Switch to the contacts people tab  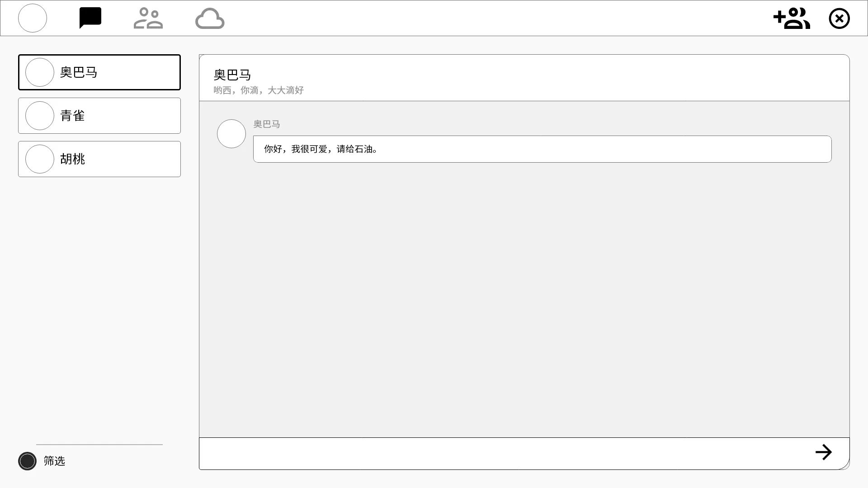[x=148, y=18]
